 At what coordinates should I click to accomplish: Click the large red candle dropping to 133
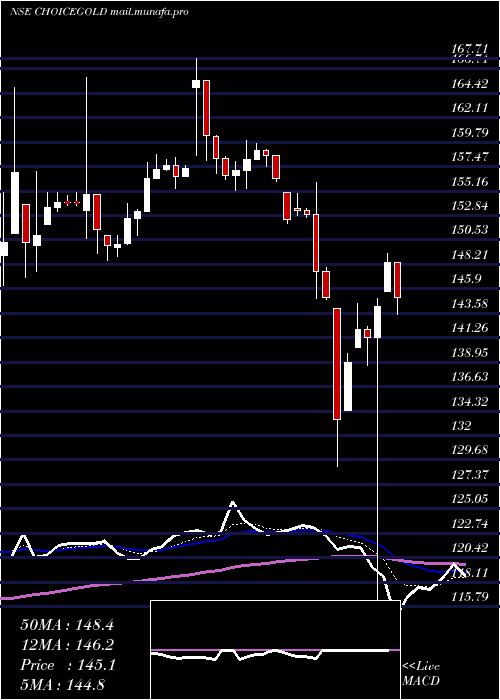[337, 364]
